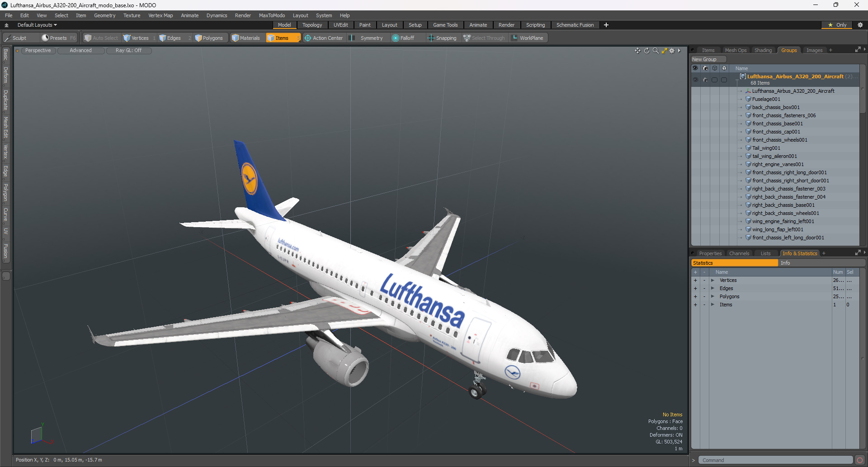
Task: Select right_engine_vanes001 in the list
Action: pyautogui.click(x=778, y=164)
